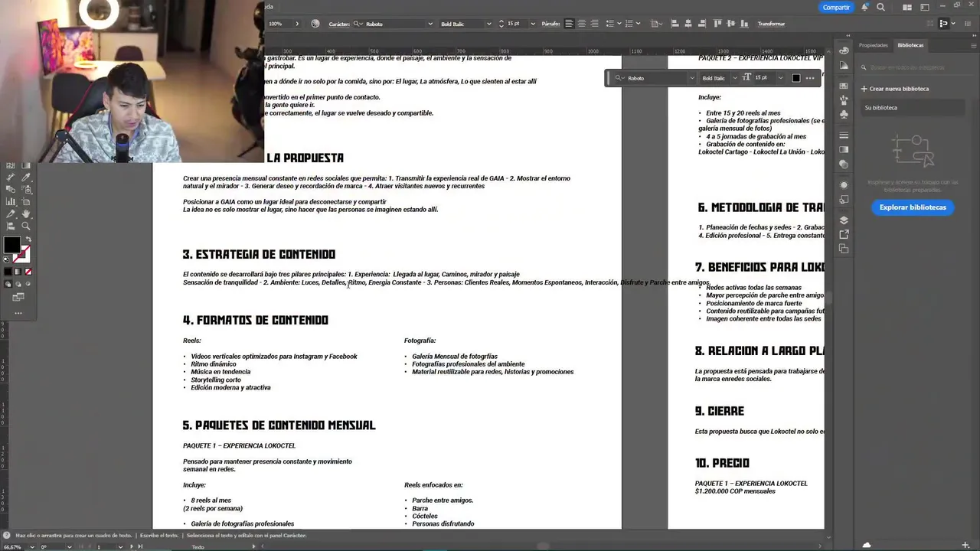Select the Eyedropper tool in the toolbox

tap(25, 178)
